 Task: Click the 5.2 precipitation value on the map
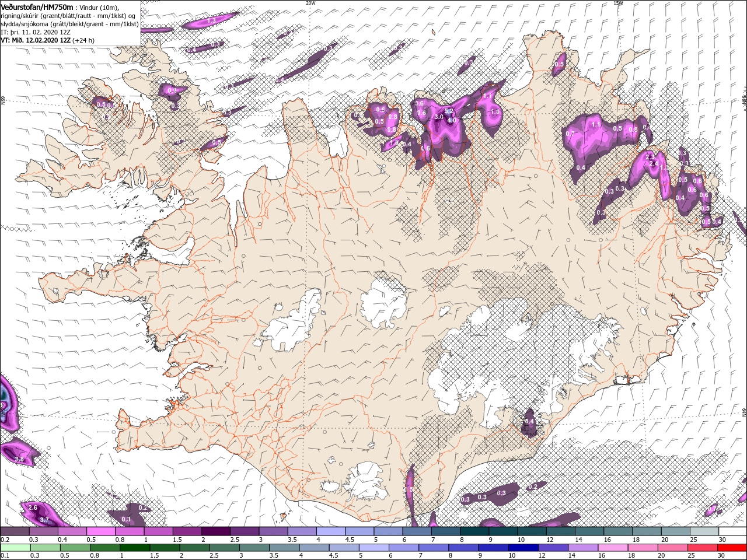click(x=449, y=111)
